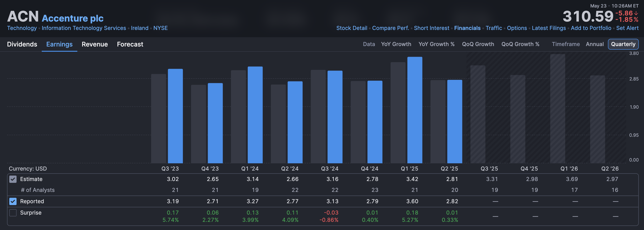Click the Currency: USD label
Screen dimensions: 644x230
point(28,169)
